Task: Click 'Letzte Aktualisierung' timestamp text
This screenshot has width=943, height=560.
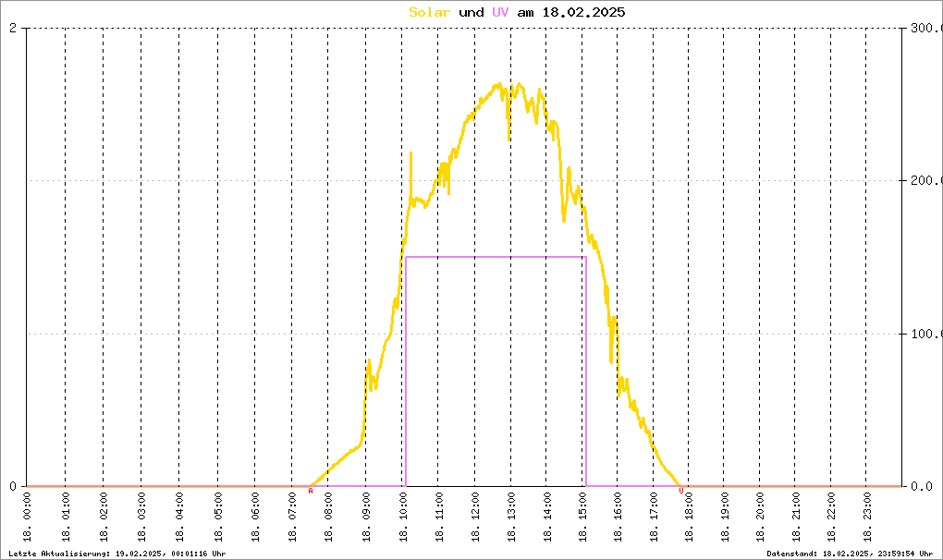Action: click(117, 554)
